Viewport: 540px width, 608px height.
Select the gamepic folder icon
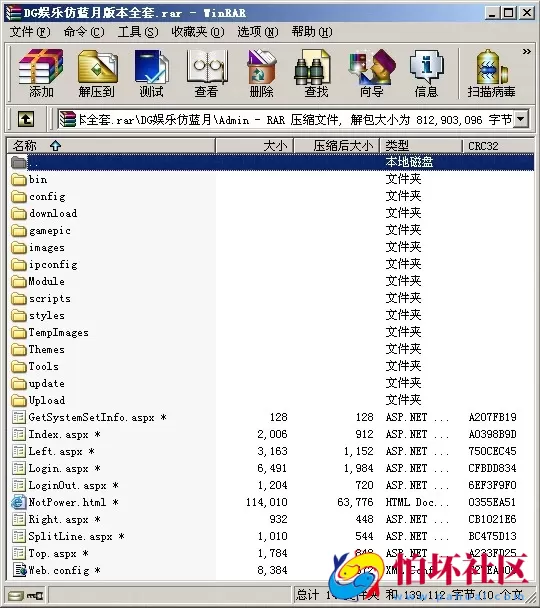[19, 231]
